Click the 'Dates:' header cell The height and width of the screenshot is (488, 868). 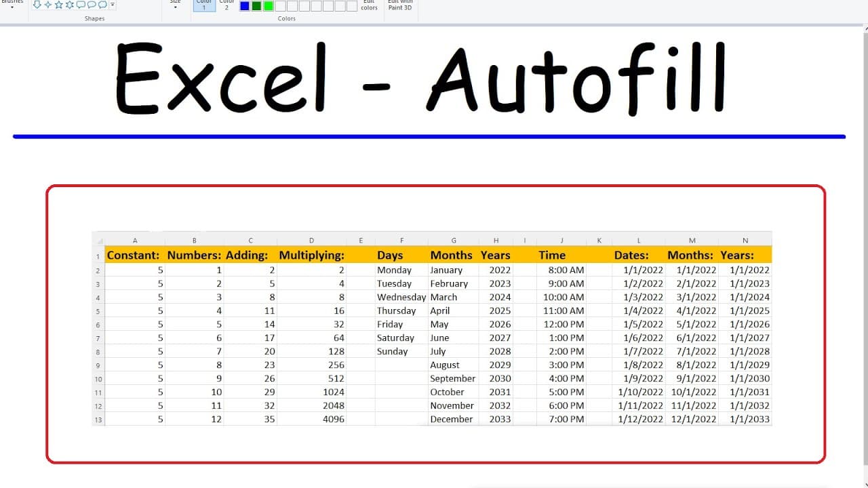pos(639,255)
